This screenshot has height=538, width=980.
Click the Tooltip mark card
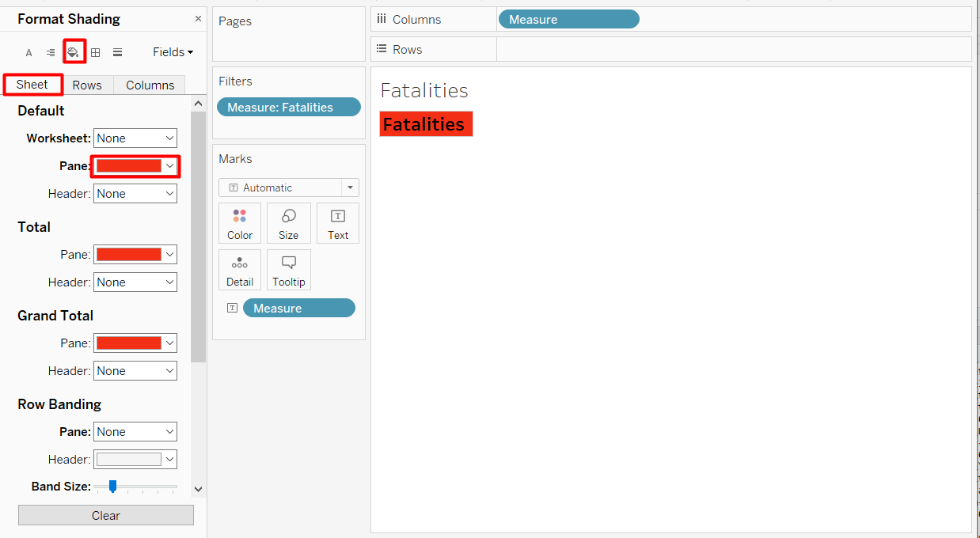click(x=289, y=270)
